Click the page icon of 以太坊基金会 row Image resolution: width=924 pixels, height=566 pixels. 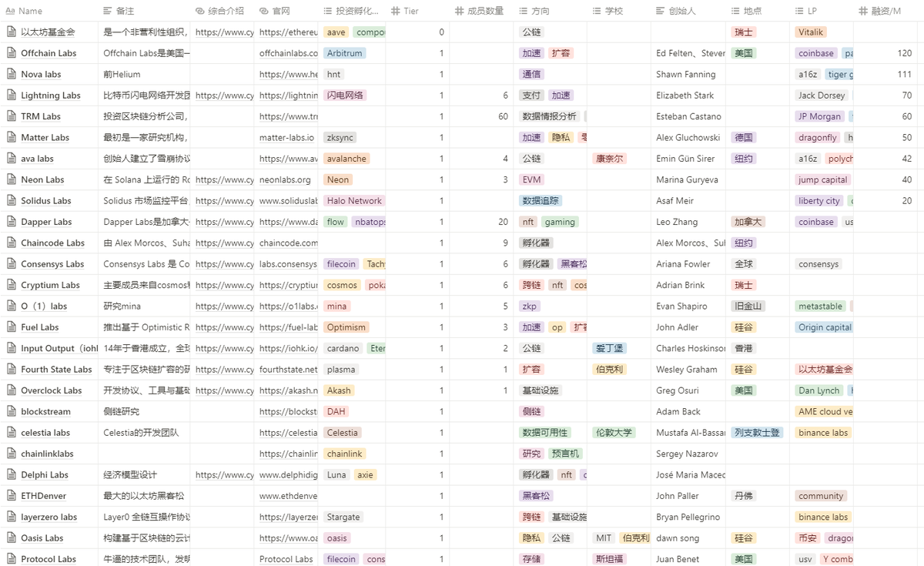(x=11, y=32)
